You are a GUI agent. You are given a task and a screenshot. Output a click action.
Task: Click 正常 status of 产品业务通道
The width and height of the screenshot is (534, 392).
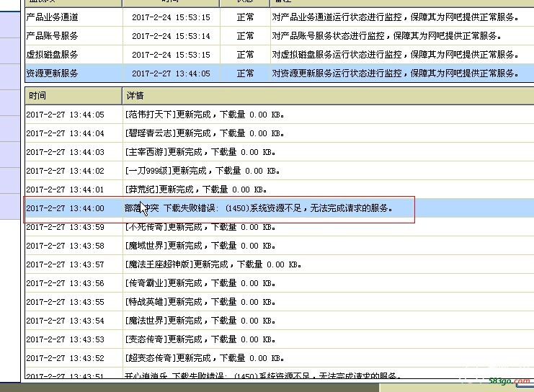[x=245, y=17]
